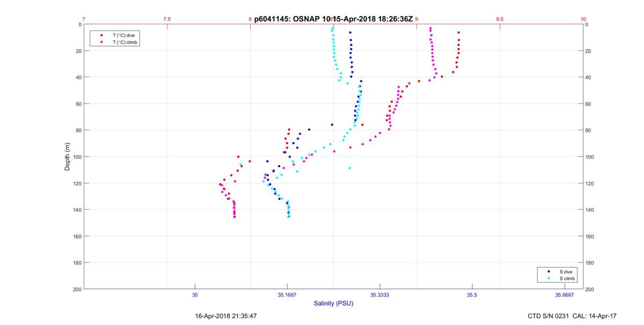
Task: Click the '60' depth tick on left axis
Action: (x=78, y=104)
